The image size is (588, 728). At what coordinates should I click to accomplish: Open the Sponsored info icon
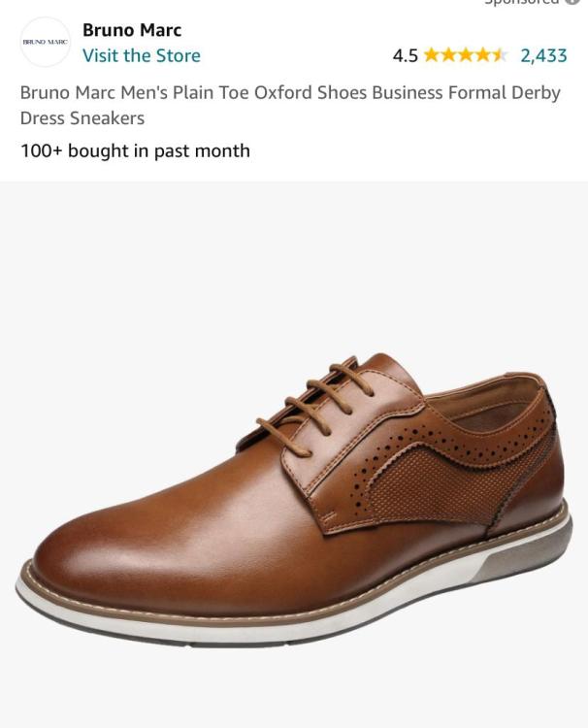pos(573,2)
